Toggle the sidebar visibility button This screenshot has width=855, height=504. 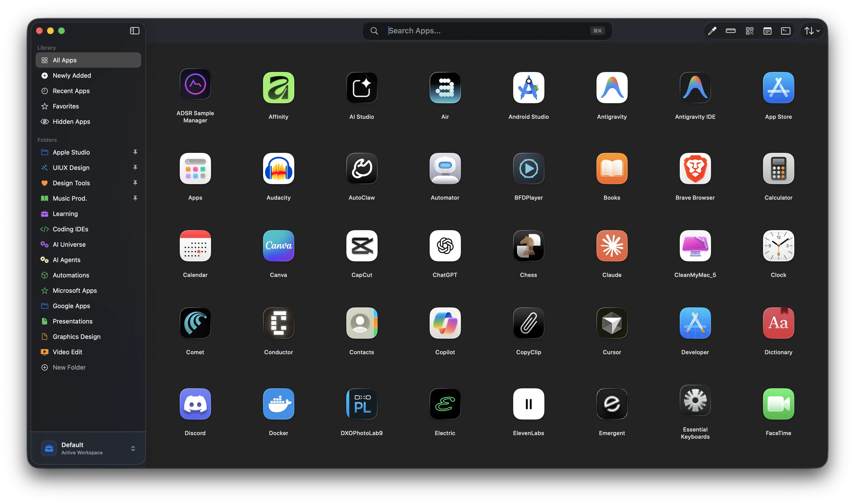coord(134,31)
